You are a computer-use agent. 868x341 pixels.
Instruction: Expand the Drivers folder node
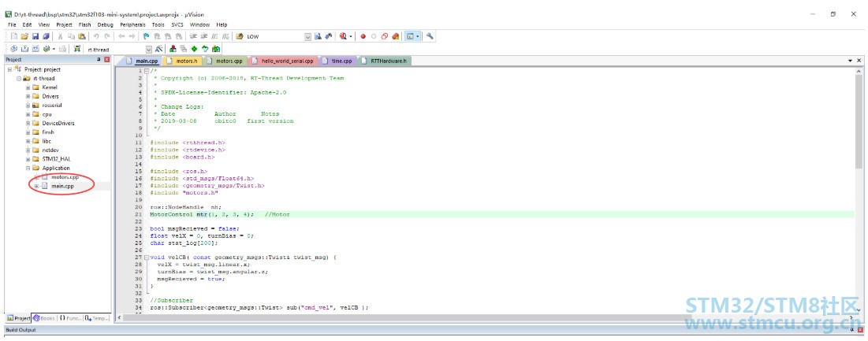[28, 96]
